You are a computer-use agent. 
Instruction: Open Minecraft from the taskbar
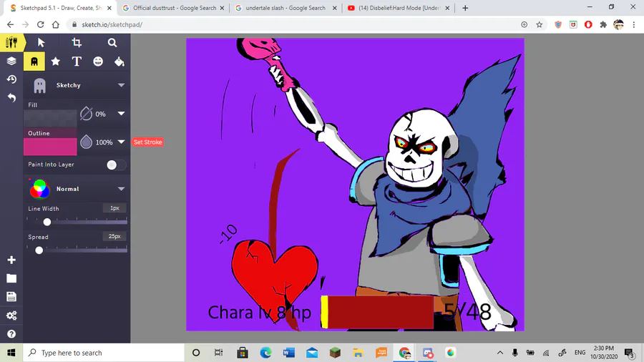[335, 353]
